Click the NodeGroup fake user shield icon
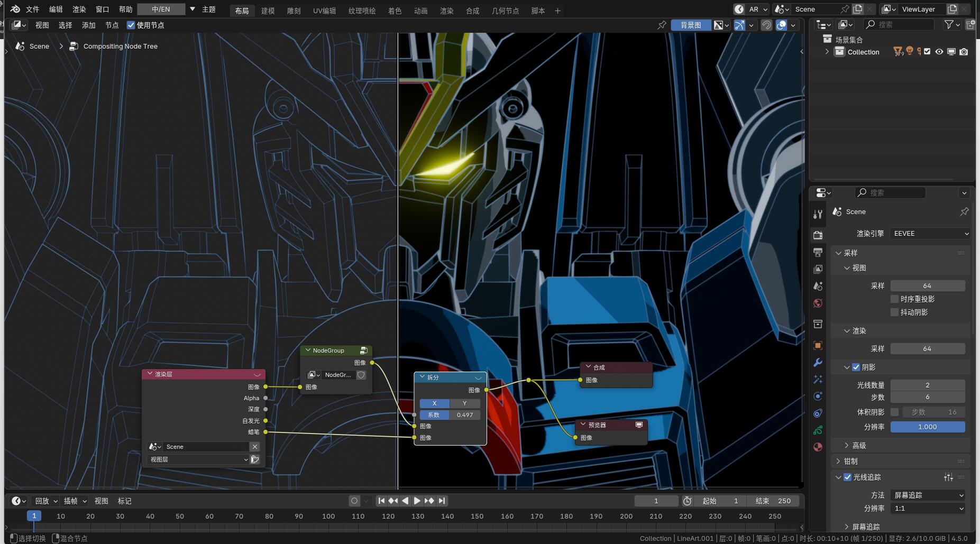Screen dimensions: 980x544 point(361,375)
